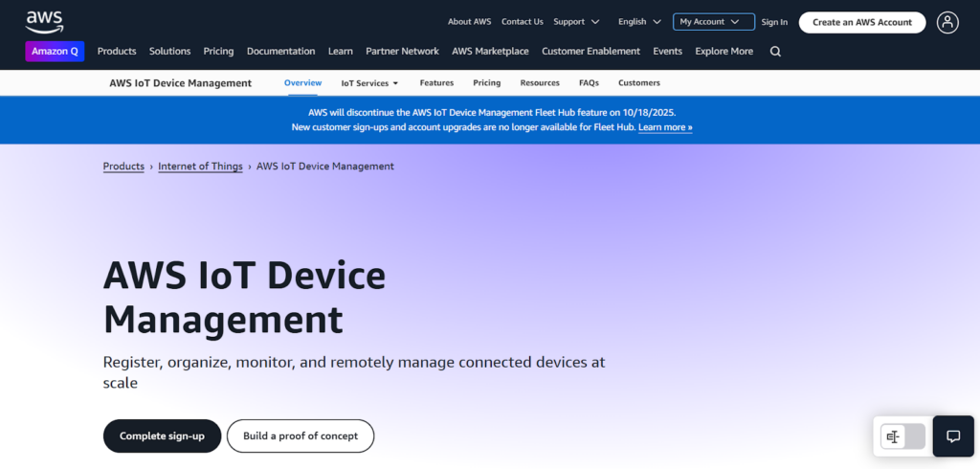Screen dimensions: 980x469
Task: Toggle the text cursor switch widget
Action: pos(902,436)
